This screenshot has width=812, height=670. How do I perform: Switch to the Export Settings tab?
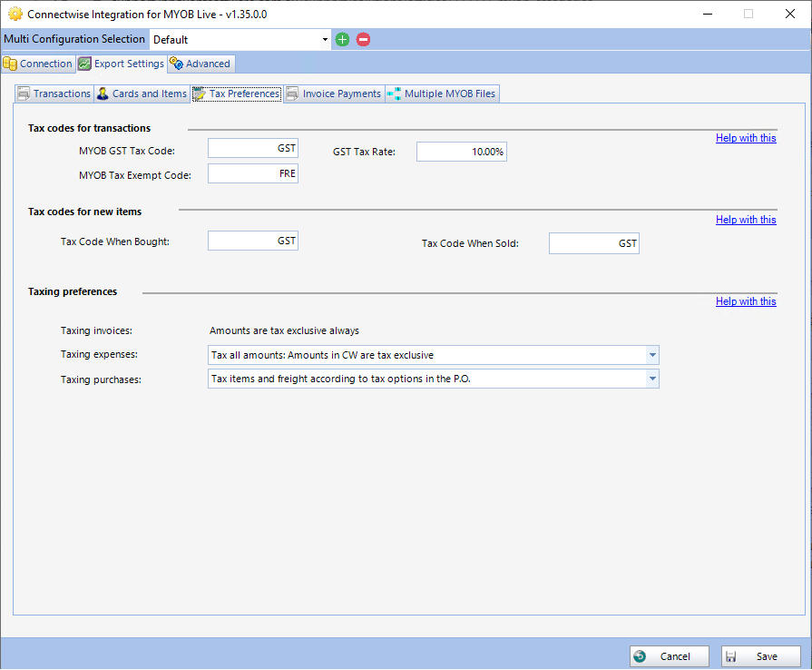pyautogui.click(x=122, y=64)
